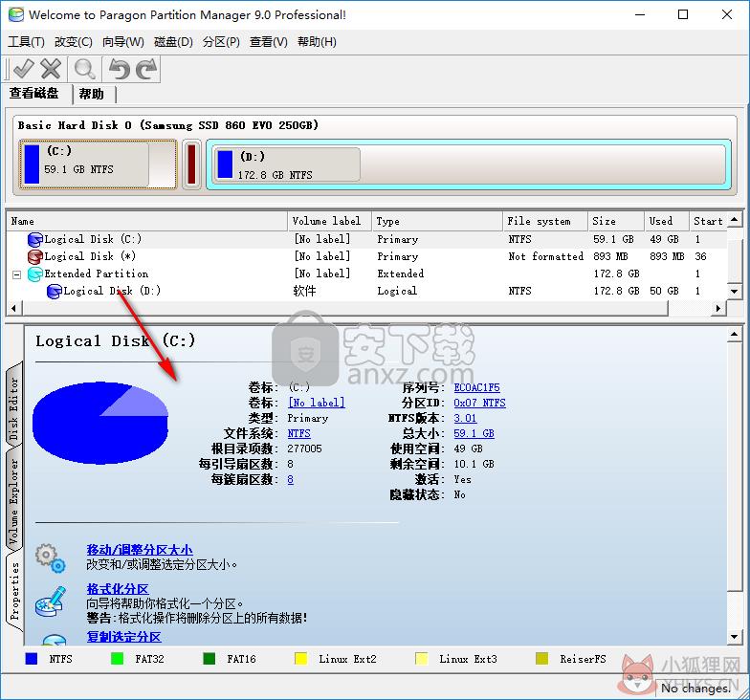750x700 pixels.
Task: Click the Type column header
Action: (x=437, y=221)
